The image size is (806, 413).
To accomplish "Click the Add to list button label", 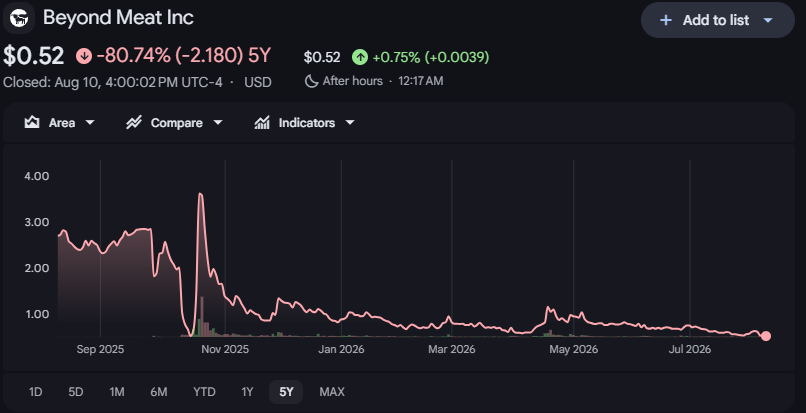I will (x=716, y=21).
